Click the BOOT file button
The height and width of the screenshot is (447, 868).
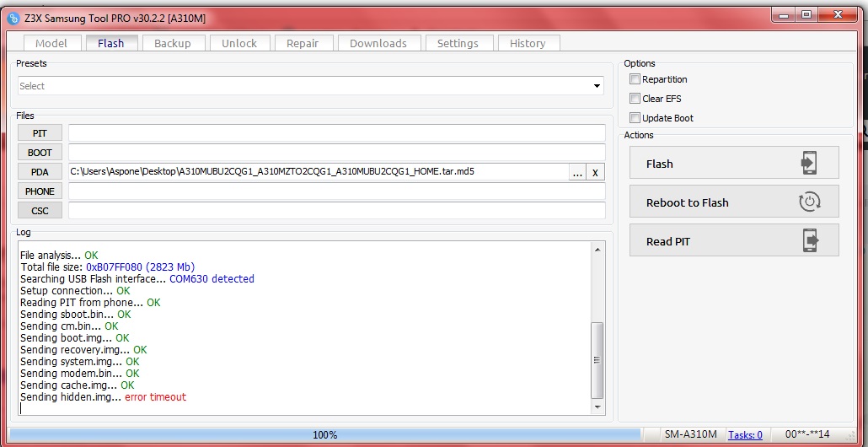(40, 153)
